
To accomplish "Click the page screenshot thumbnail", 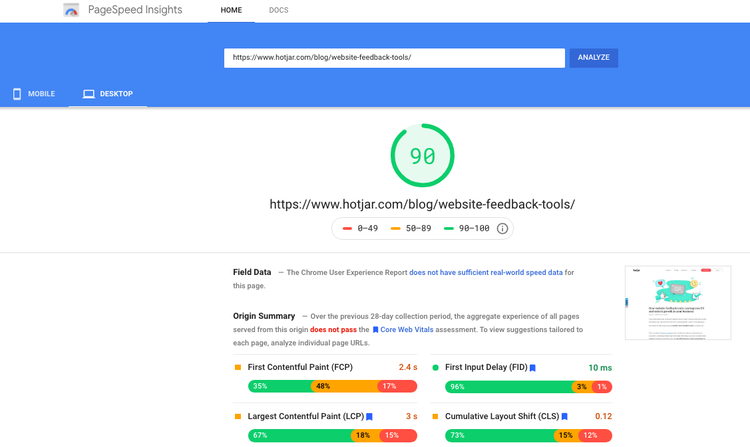I will click(678, 303).
